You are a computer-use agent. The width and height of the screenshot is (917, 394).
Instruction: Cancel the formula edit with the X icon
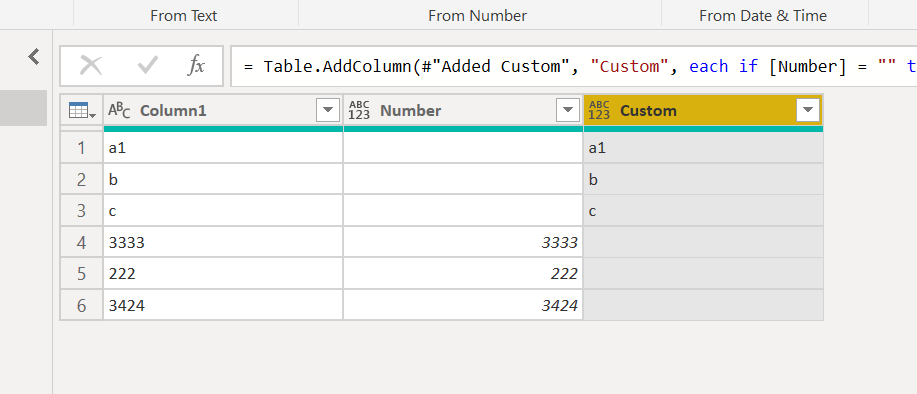pyautogui.click(x=91, y=65)
